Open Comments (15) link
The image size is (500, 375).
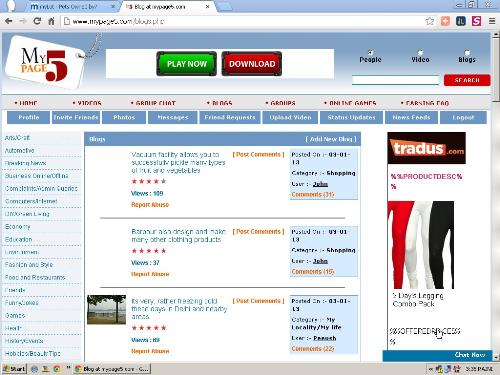point(313,271)
